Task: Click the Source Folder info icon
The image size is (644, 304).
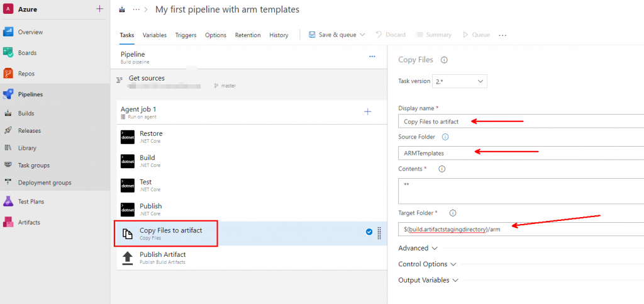Action: 445,137
